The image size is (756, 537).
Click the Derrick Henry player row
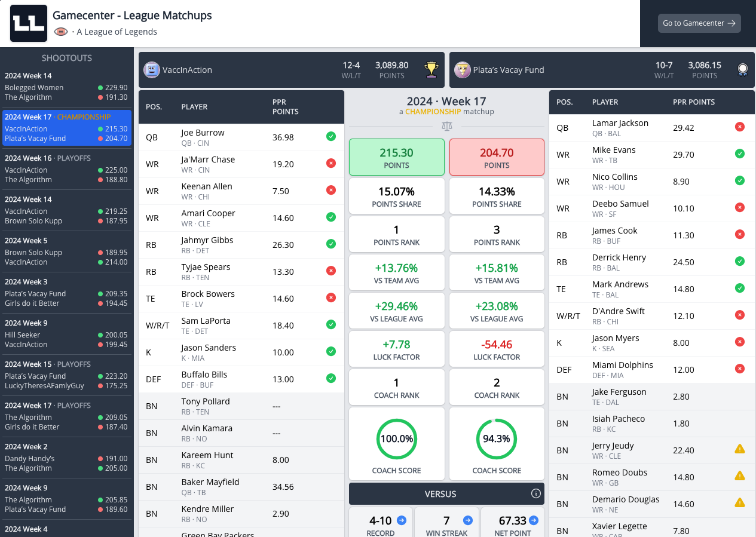tap(651, 262)
